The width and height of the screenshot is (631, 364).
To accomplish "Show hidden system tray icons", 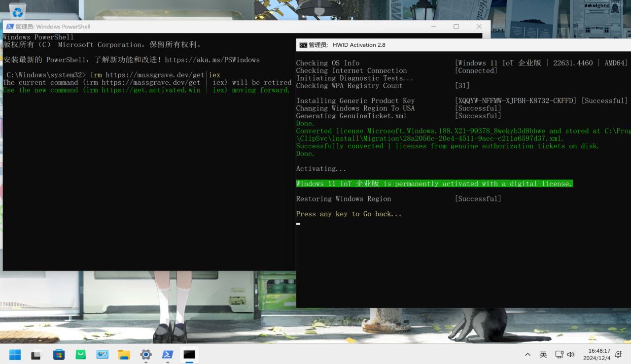I will [527, 354].
